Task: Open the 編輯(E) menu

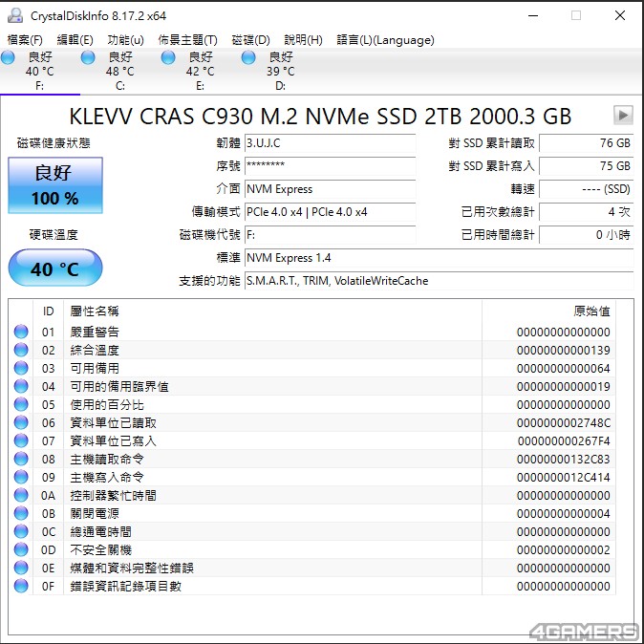Action: 75,40
